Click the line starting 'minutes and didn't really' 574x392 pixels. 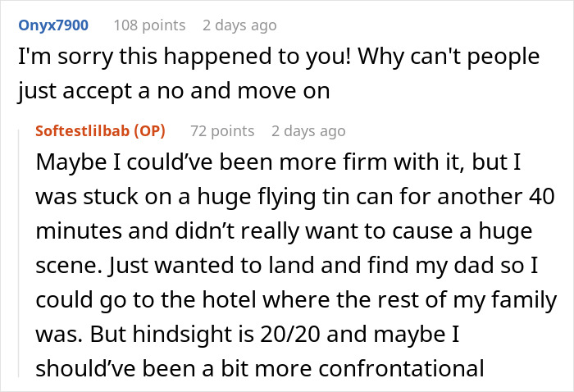(284, 231)
